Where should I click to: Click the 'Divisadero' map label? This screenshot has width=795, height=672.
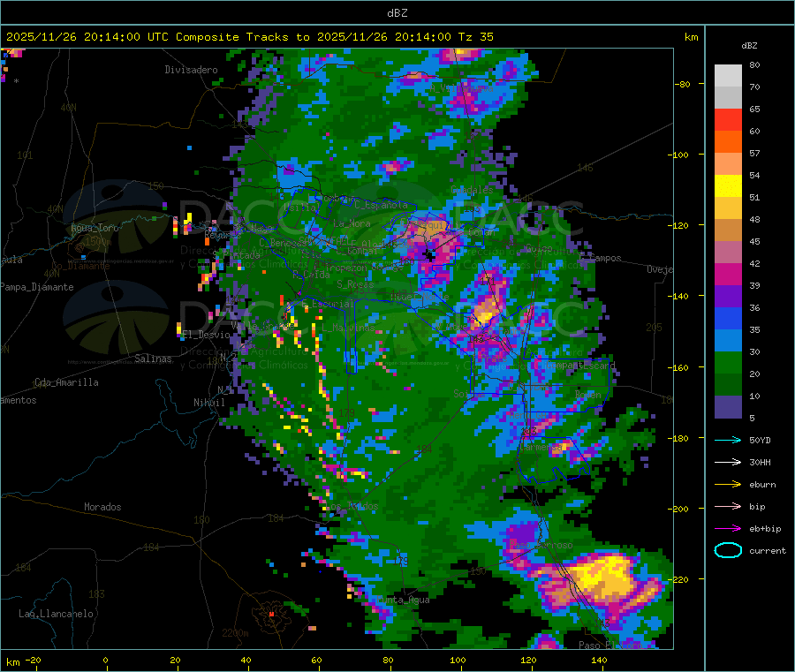(x=191, y=70)
